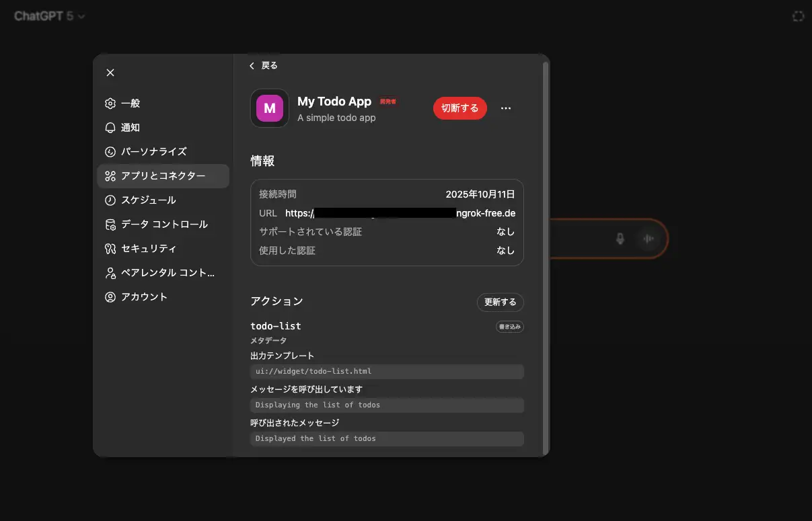Screen dimensions: 812x521
Task: Go to the スケジュール tab
Action: tap(163, 200)
